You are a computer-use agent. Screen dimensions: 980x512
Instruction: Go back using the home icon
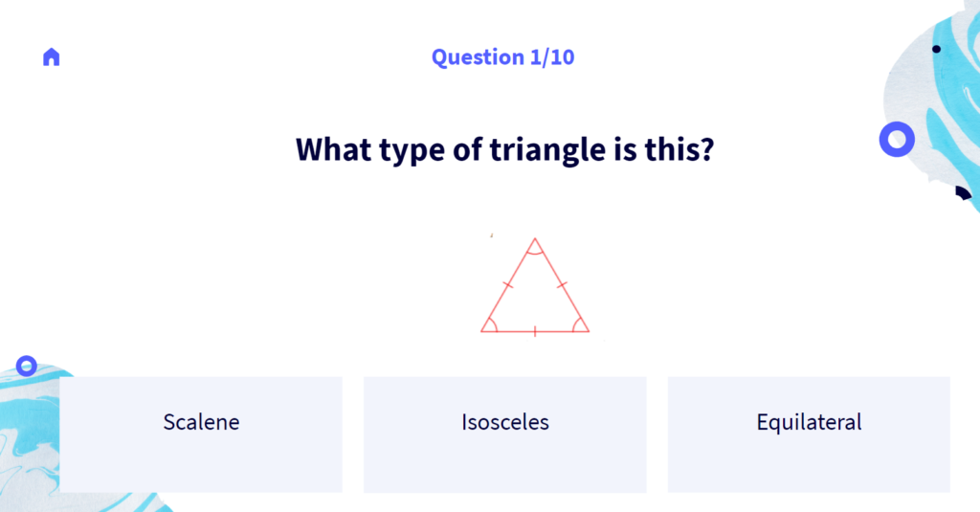click(x=52, y=56)
